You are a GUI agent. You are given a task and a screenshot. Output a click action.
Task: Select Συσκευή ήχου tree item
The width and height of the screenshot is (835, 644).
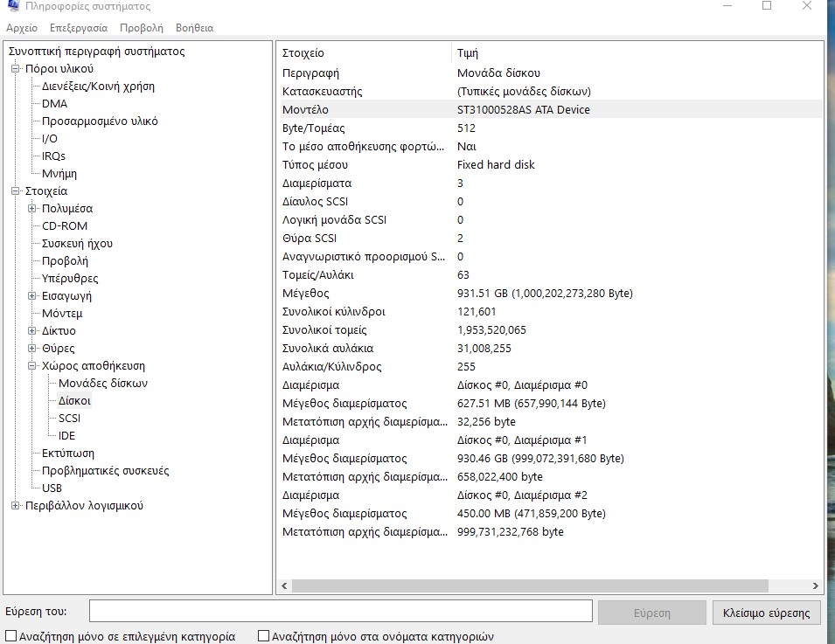77,244
